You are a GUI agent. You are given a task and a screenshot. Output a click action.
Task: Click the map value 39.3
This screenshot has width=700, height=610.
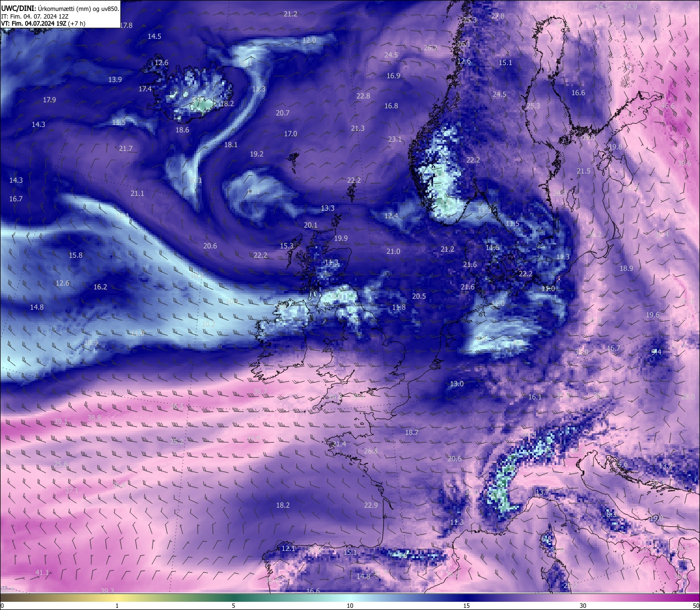tap(107, 591)
